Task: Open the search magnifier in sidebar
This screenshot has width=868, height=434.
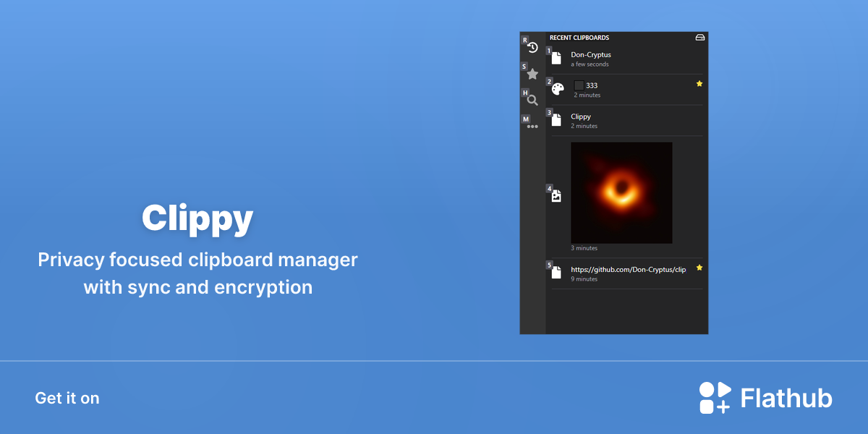Action: [532, 101]
